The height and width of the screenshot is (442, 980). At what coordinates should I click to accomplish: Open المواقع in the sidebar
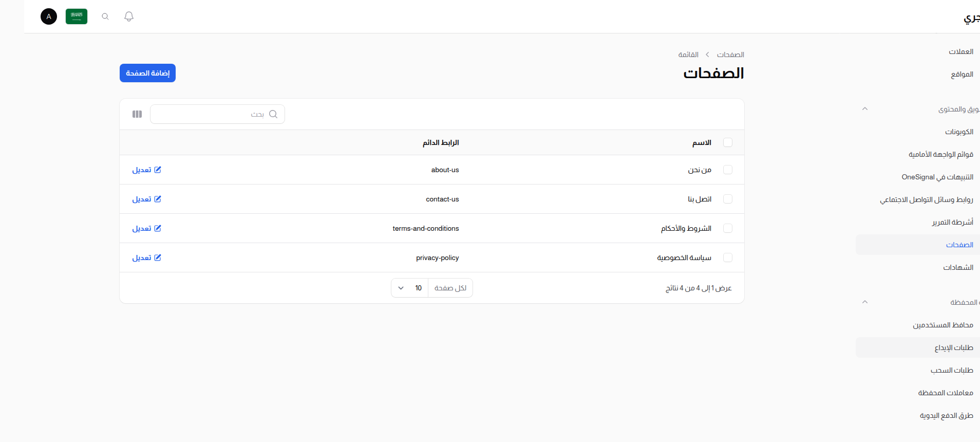962,74
